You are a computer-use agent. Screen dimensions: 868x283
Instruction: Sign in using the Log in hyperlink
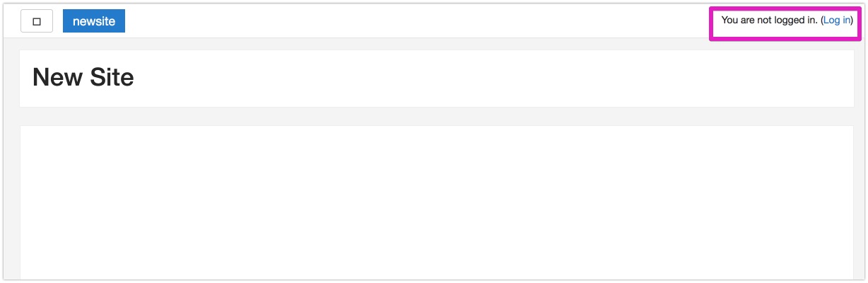click(x=837, y=21)
